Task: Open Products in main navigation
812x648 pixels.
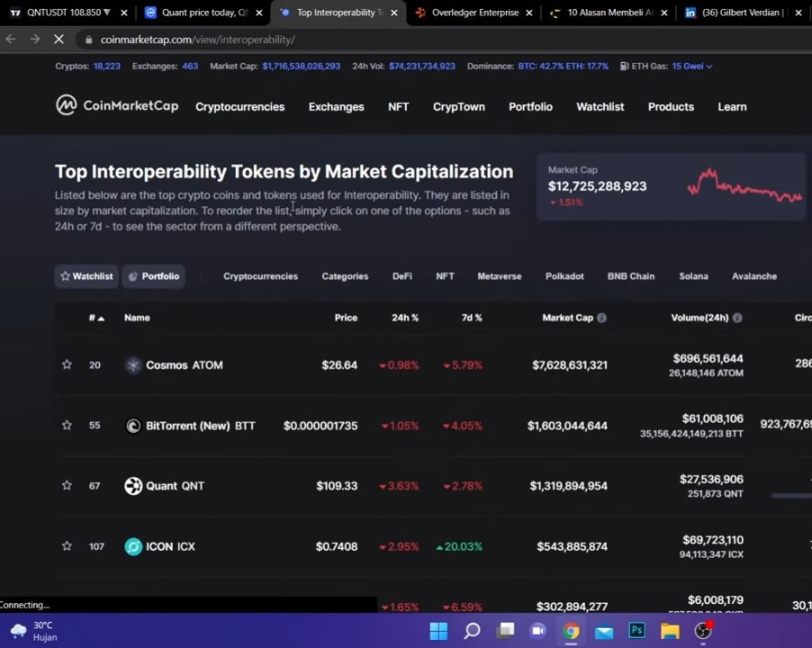Action: (x=671, y=106)
